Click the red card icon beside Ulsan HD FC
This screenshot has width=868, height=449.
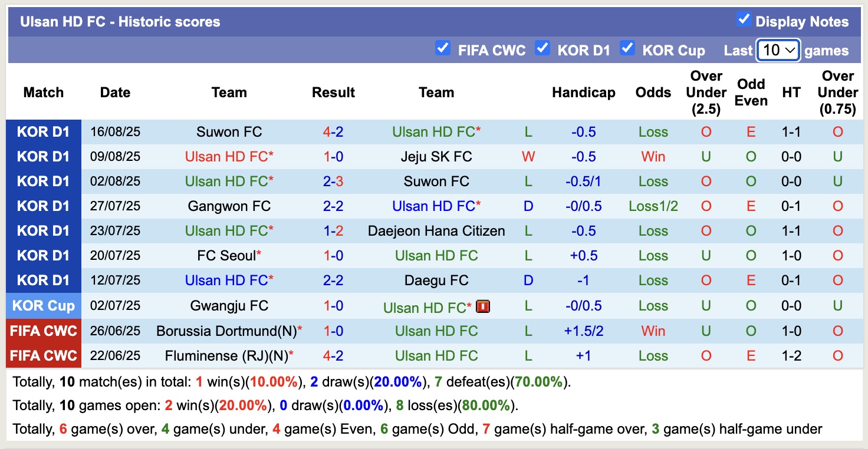[x=484, y=306]
